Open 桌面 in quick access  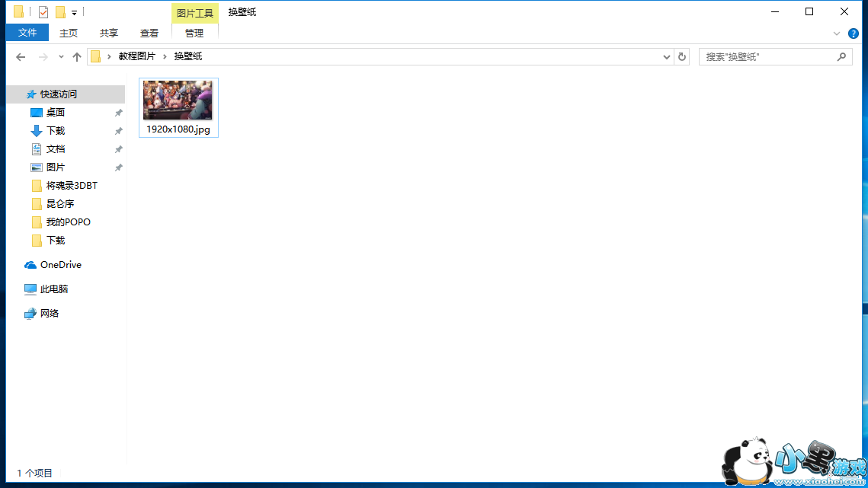[56, 113]
